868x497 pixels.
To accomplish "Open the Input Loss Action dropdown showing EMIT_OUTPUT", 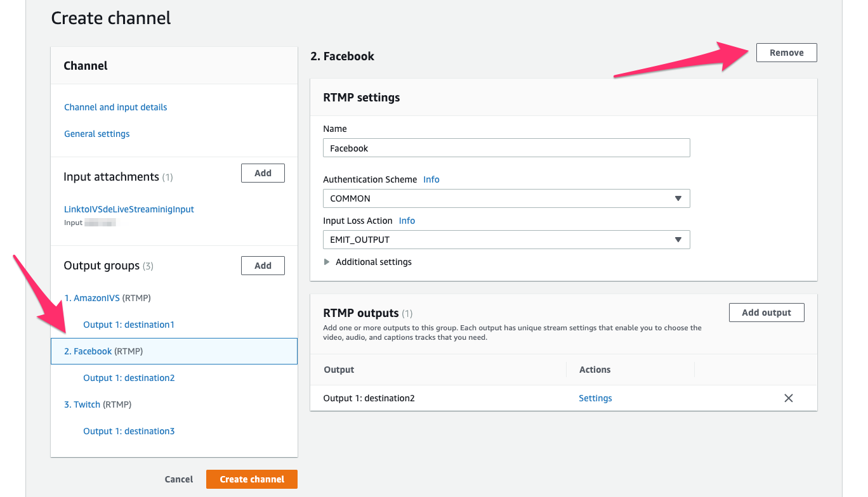I will [506, 240].
